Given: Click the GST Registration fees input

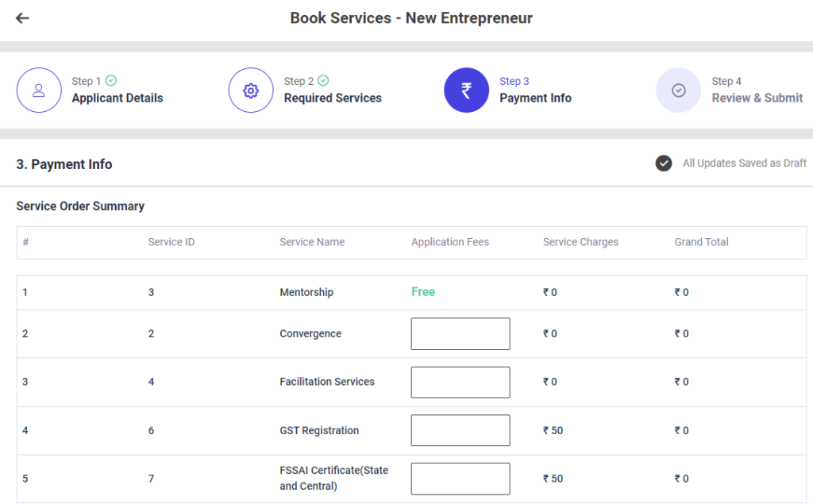Looking at the screenshot, I should point(460,430).
